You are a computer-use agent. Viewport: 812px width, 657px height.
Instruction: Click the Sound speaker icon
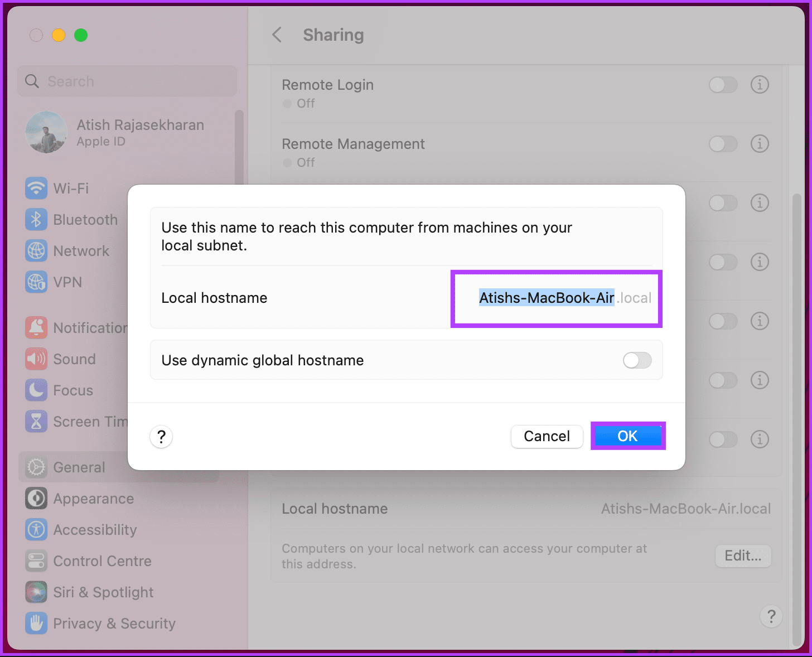click(x=36, y=359)
